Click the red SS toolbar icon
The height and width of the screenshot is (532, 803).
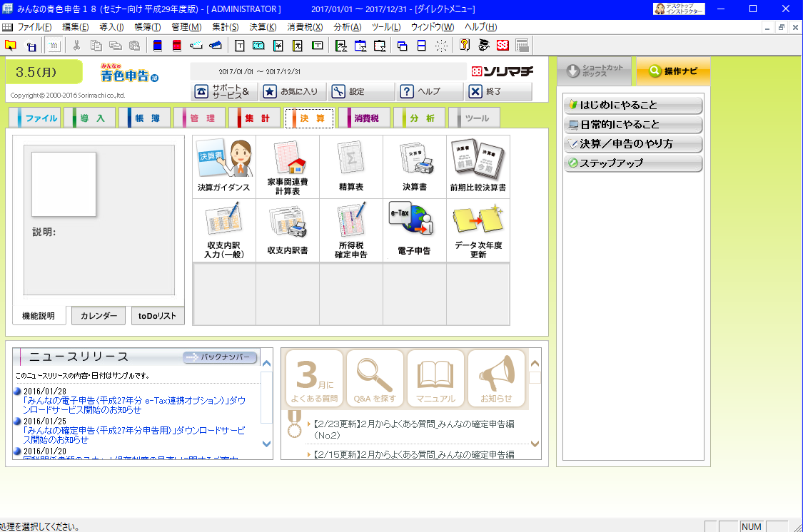click(502, 46)
